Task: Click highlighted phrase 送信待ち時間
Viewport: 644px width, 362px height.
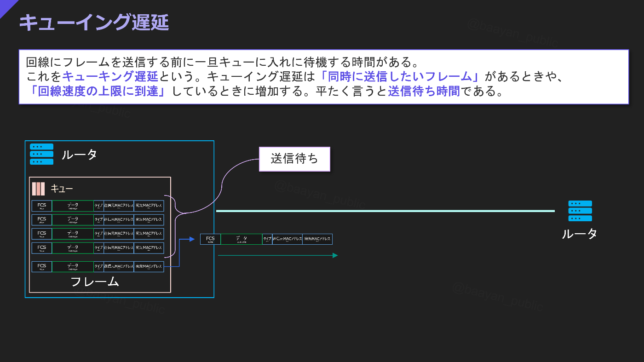Action: (x=424, y=91)
